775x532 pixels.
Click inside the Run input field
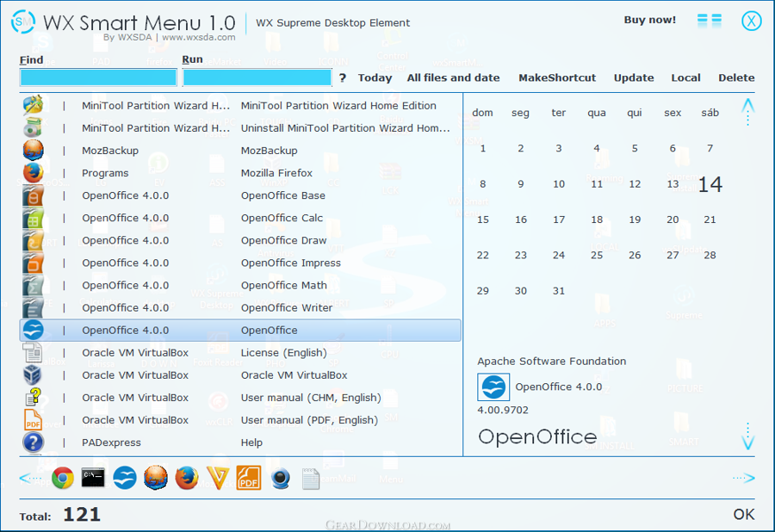point(257,77)
